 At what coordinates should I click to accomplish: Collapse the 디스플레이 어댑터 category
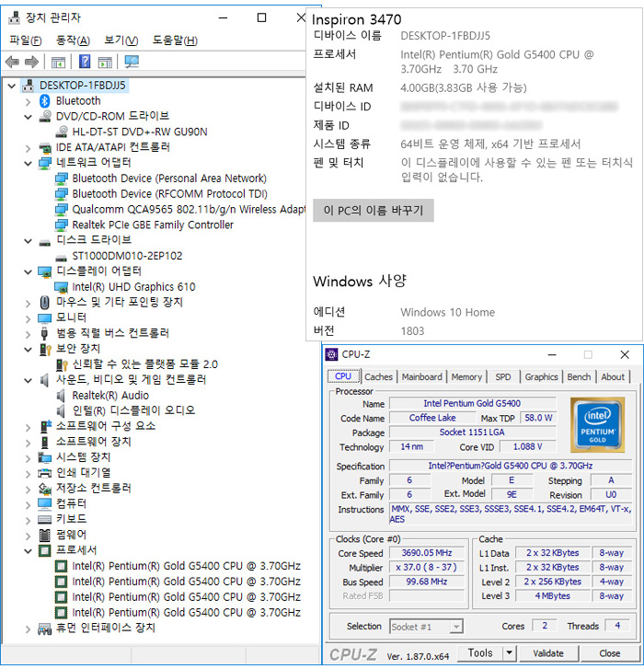[x=29, y=271]
